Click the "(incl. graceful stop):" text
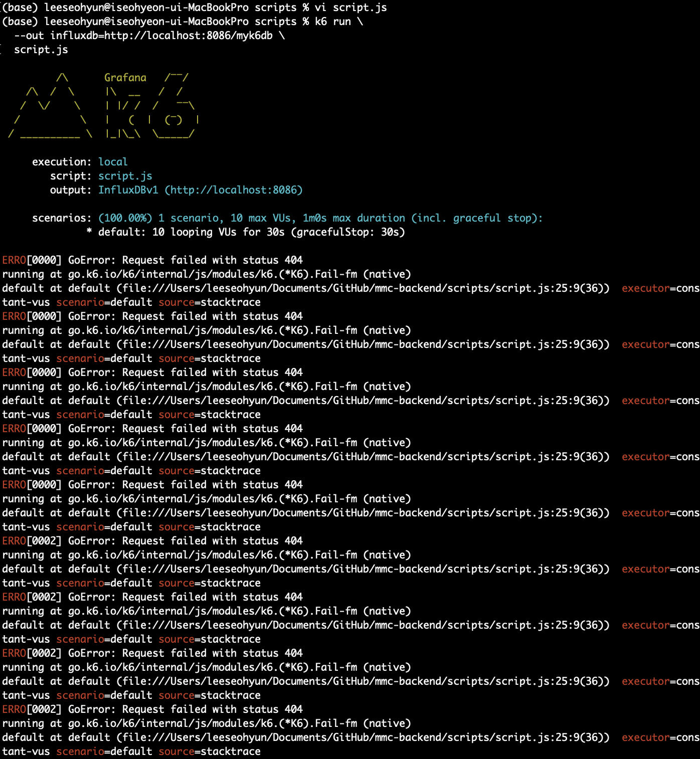The width and height of the screenshot is (700, 759). [x=477, y=218]
